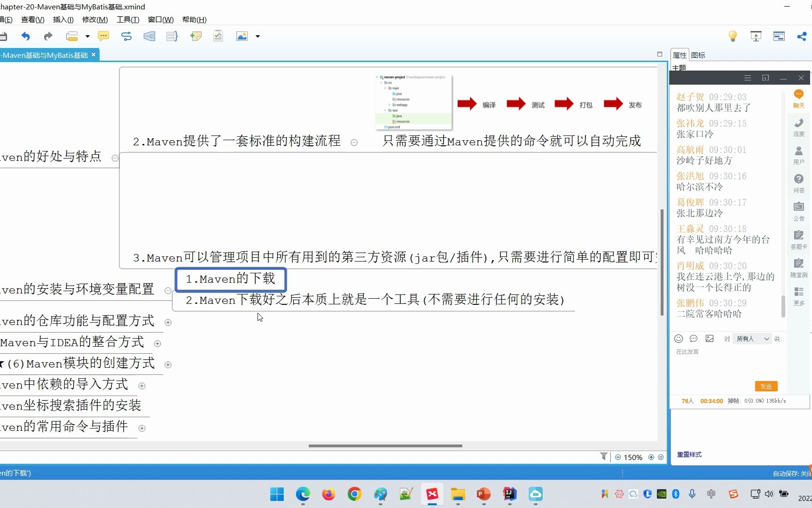Image resolution: width=812 pixels, height=508 pixels.
Task: Open the 查看(V) menu
Action: click(x=32, y=19)
